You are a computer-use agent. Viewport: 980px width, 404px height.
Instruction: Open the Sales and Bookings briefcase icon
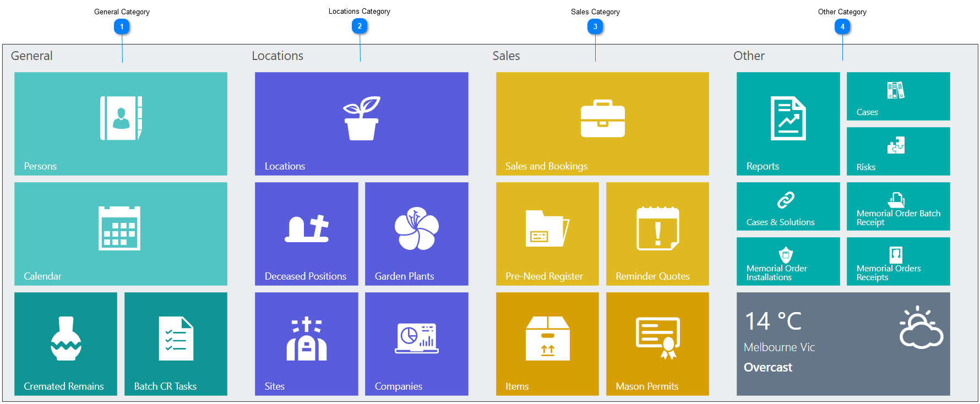(x=603, y=118)
